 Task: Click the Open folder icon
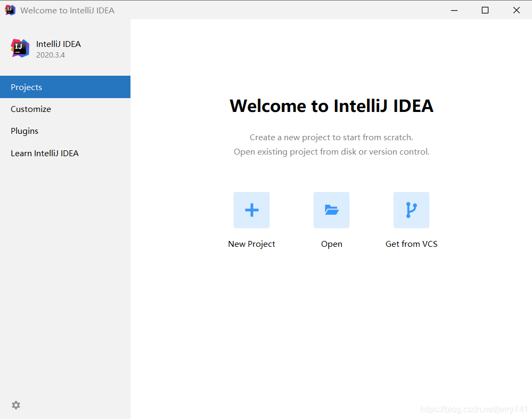(331, 210)
